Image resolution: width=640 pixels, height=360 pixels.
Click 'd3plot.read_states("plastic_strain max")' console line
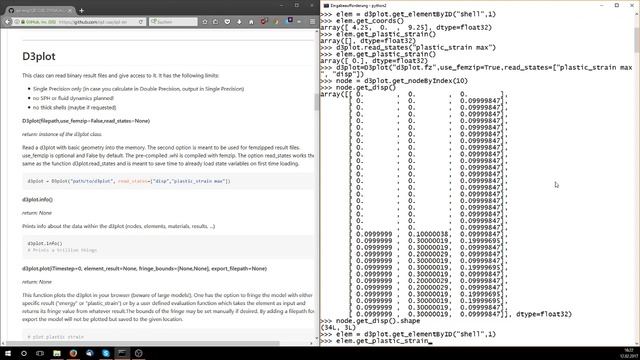click(408, 47)
